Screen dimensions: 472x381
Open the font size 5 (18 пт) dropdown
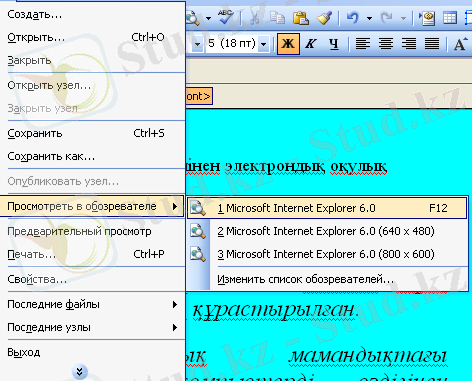(264, 44)
